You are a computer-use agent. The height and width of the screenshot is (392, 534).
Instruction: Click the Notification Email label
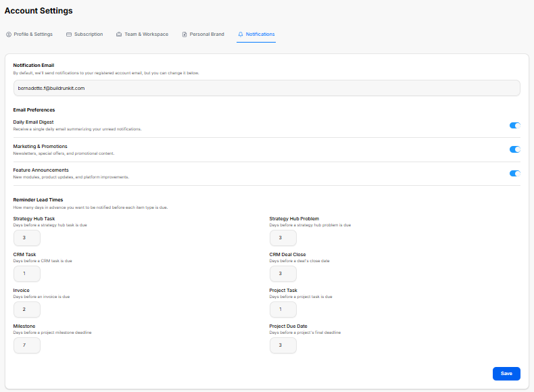click(x=34, y=65)
